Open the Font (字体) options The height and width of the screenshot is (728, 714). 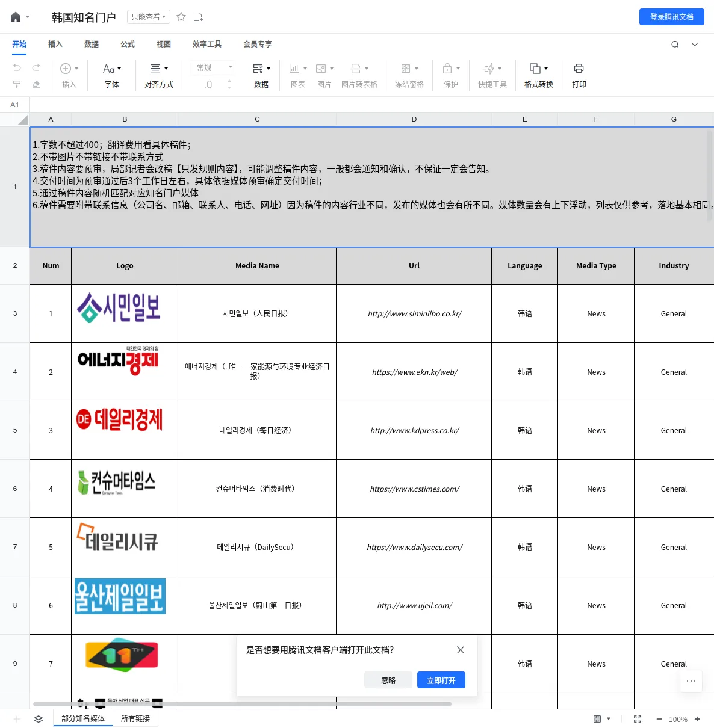(x=112, y=76)
